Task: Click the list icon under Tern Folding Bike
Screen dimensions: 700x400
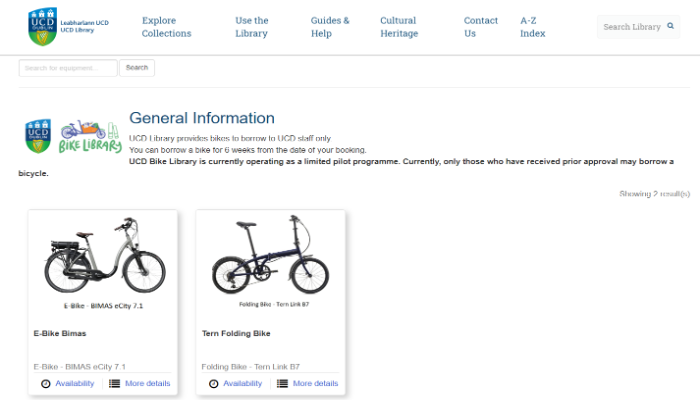Action: pos(282,383)
